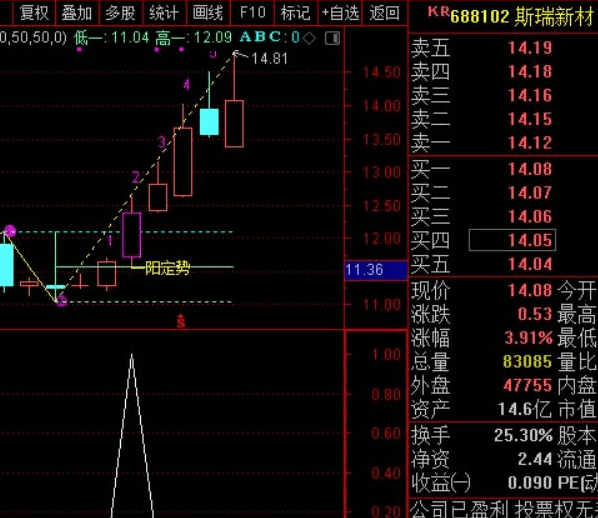Click the 涨幅 value 3.91%
Screen dimensions: 598x518
pyautogui.click(x=528, y=338)
